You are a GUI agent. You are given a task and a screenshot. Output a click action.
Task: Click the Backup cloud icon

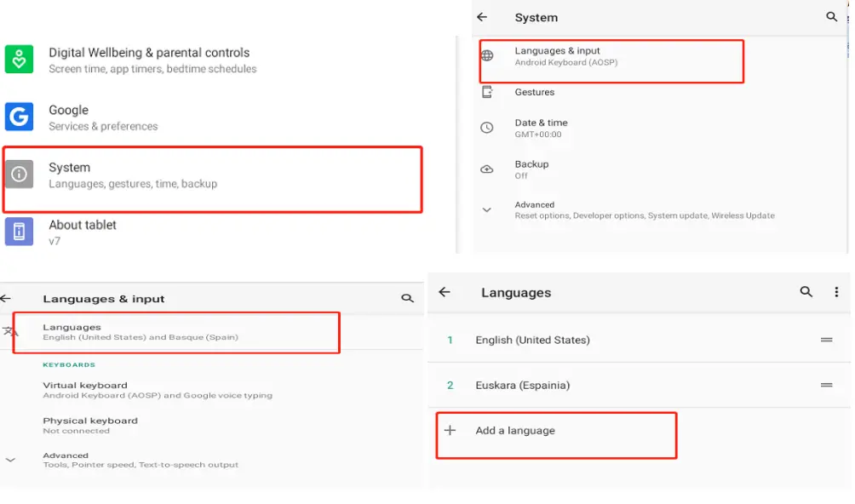pos(487,169)
